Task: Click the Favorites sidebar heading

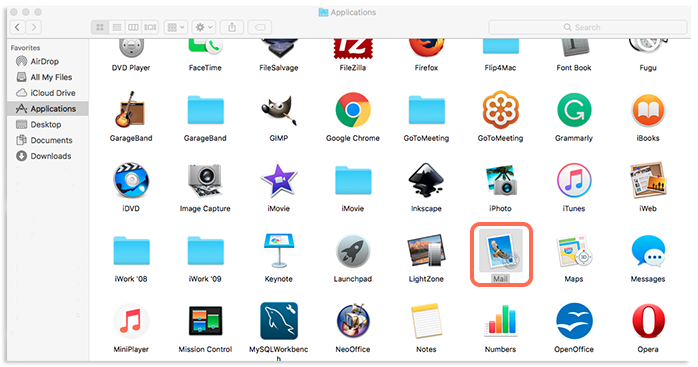Action: (x=25, y=48)
